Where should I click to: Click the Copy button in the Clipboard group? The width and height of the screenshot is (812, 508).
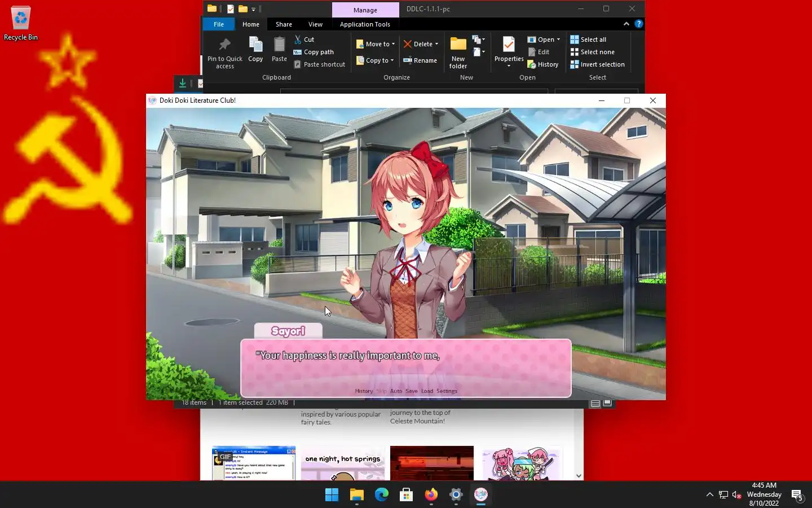tap(255, 50)
